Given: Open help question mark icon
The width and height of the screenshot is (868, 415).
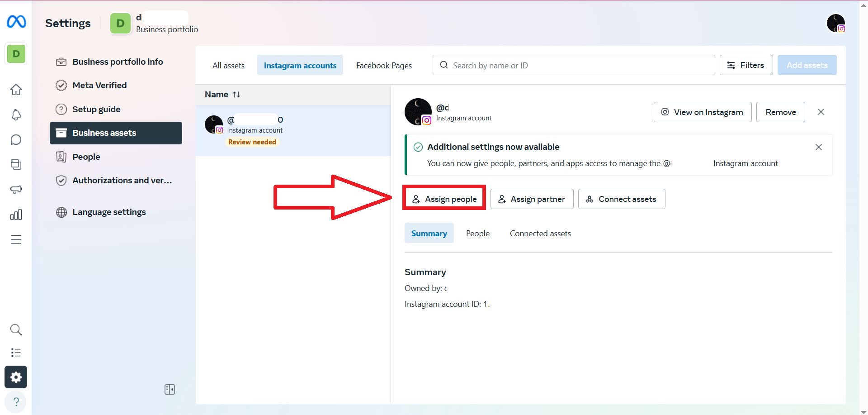Looking at the screenshot, I should pos(16,402).
